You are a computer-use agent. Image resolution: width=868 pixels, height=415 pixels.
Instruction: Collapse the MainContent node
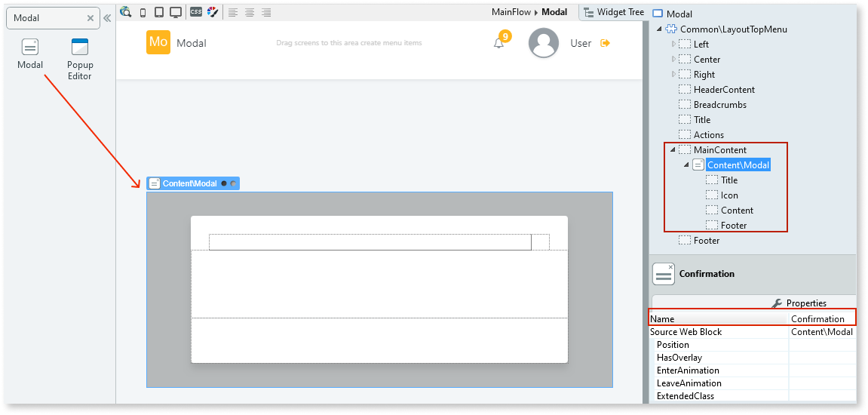[x=673, y=149]
